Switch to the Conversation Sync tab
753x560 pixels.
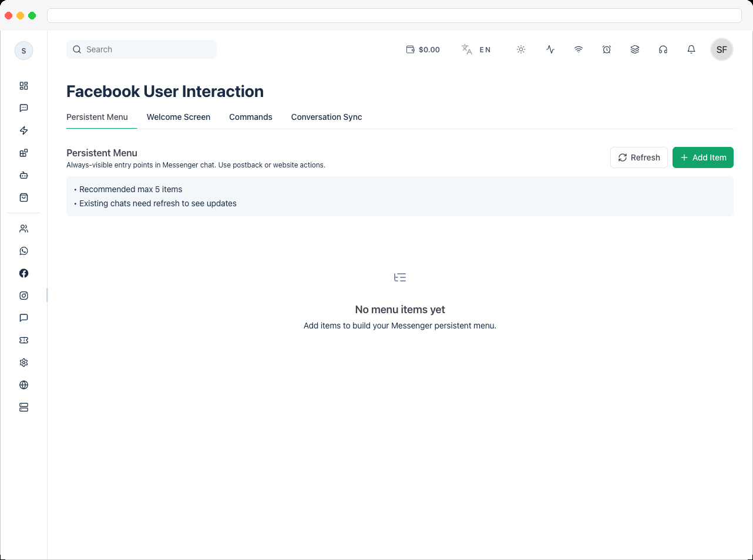327,117
